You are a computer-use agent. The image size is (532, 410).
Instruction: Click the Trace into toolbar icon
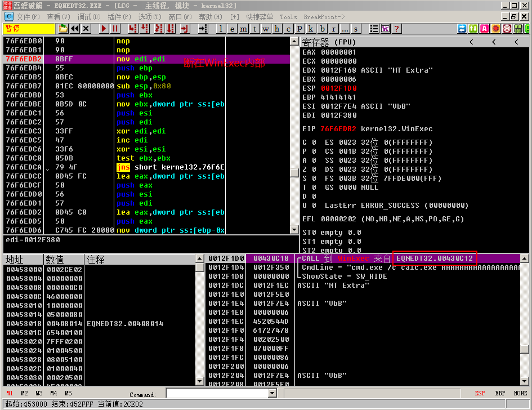pos(158,29)
